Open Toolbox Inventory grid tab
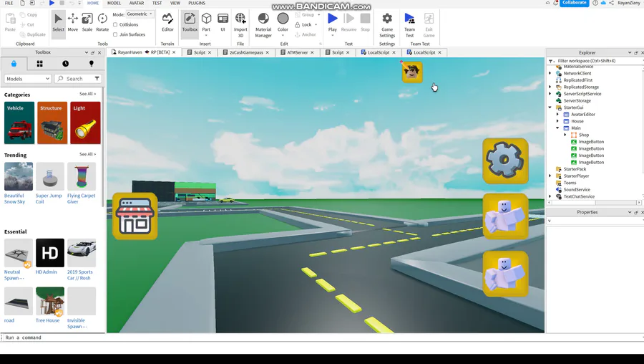 tap(39, 64)
